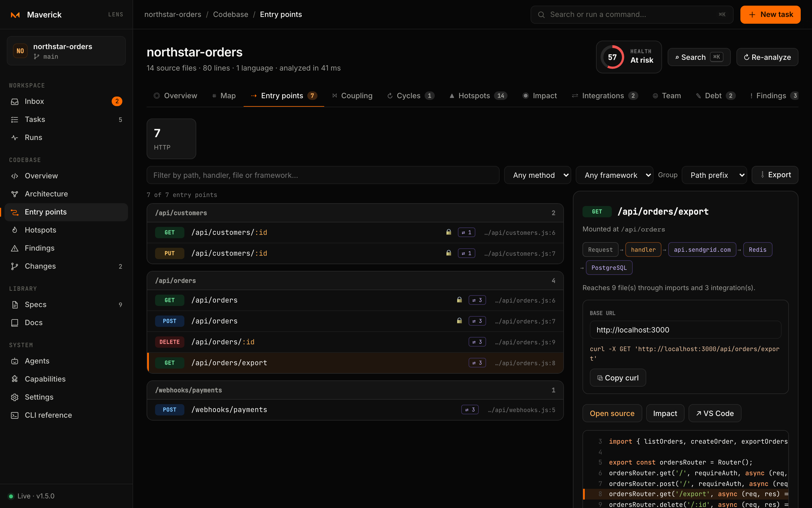This screenshot has height=508, width=812.
Task: Click the Maverick logo icon
Action: coord(16,15)
